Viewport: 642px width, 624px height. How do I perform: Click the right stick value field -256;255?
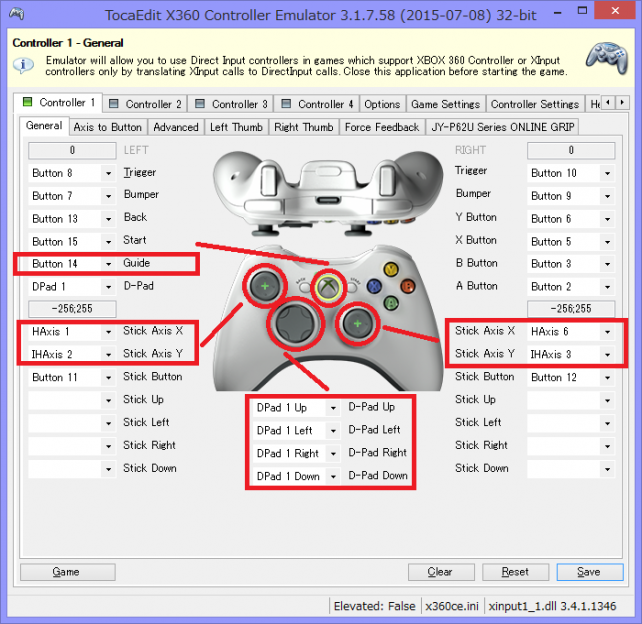(x=571, y=309)
